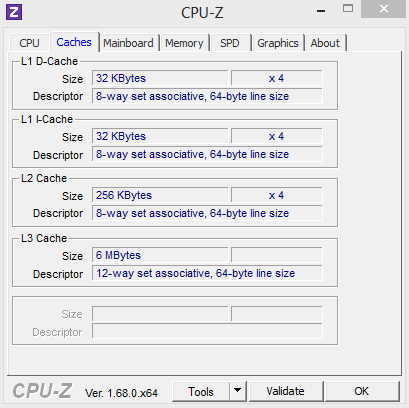The width and height of the screenshot is (409, 408).
Task: Minimize the CPU-Z window
Action: [x=321, y=11]
